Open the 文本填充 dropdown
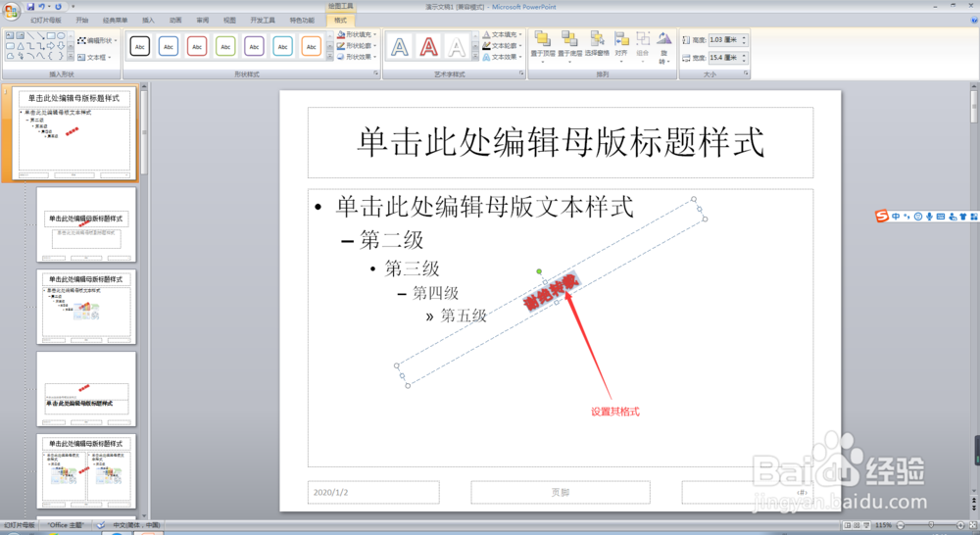This screenshot has width=980, height=535. click(x=503, y=34)
